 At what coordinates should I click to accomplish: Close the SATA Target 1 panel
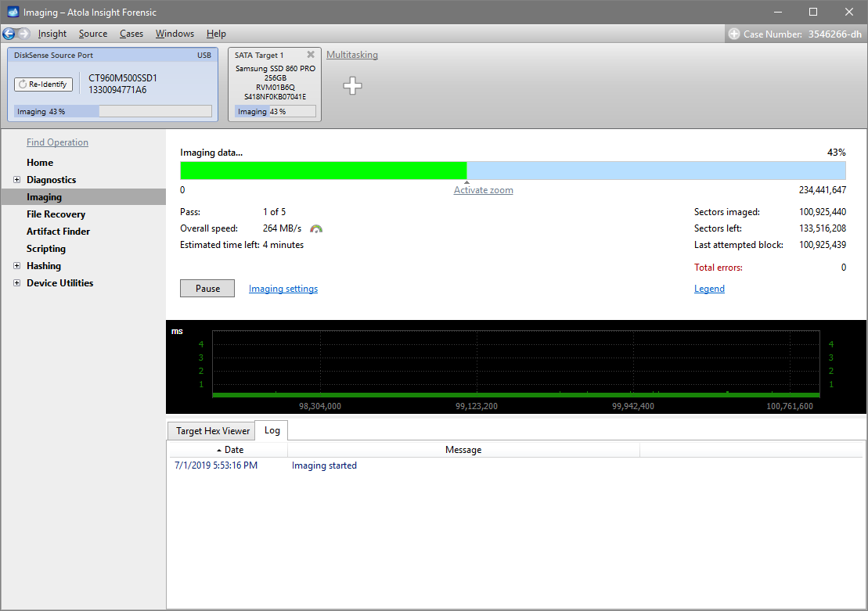coord(311,54)
